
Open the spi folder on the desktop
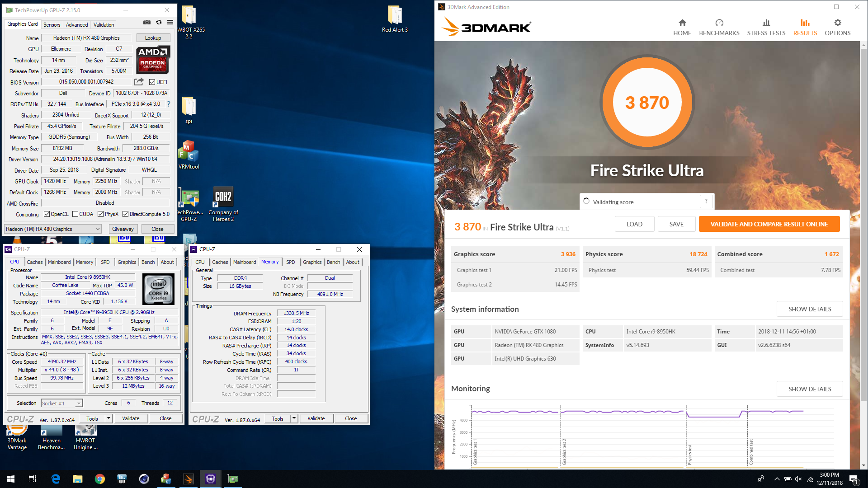pyautogui.click(x=189, y=110)
